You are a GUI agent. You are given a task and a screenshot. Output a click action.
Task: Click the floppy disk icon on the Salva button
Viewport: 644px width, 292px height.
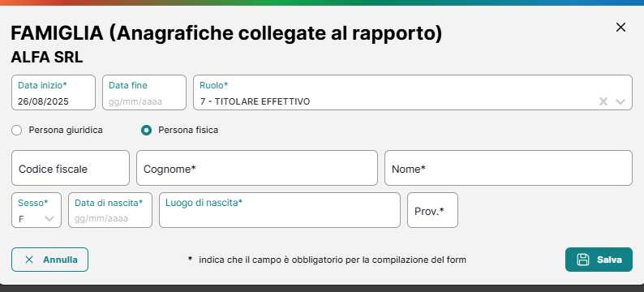[583, 260]
